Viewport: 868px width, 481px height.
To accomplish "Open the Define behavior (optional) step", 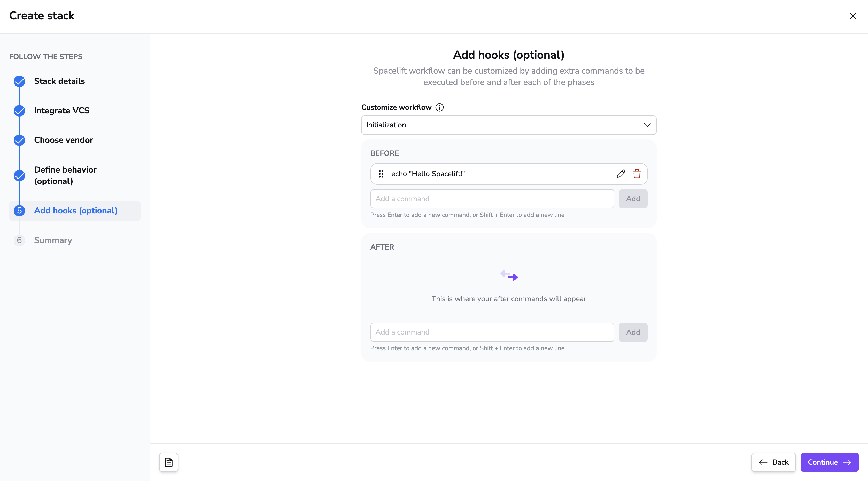I will [x=65, y=175].
